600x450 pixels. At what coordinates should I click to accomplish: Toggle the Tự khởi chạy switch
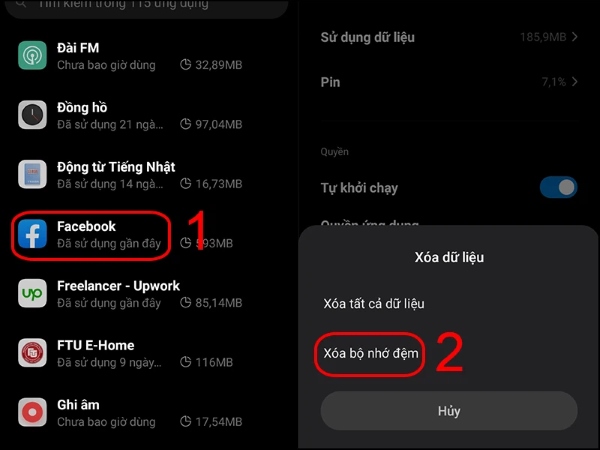pos(558,188)
